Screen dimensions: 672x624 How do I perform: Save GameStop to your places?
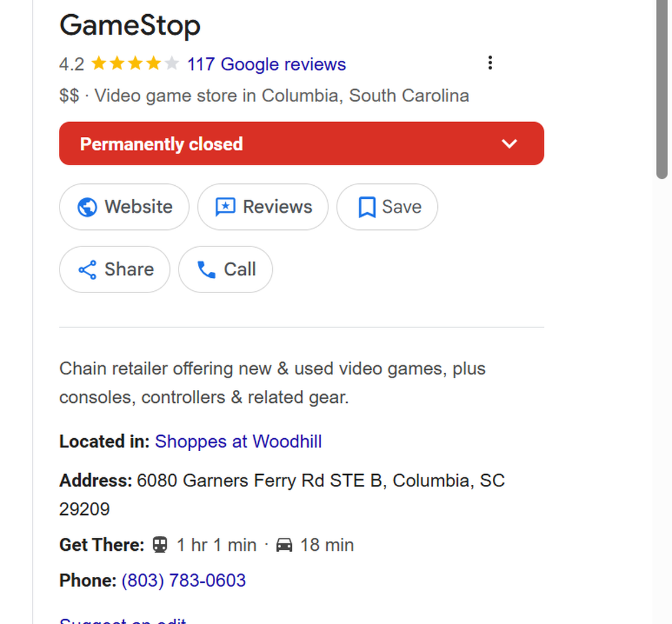[x=387, y=207]
